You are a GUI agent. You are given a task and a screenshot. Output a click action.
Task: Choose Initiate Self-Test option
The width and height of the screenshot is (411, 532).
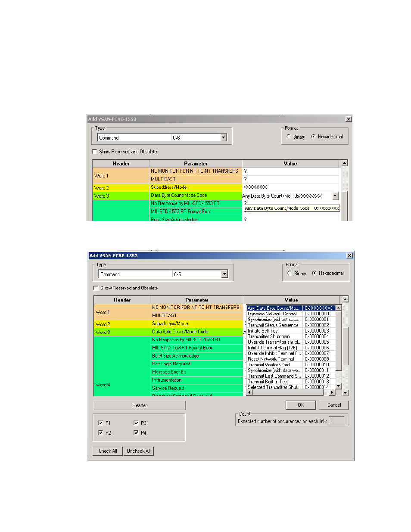[x=291, y=331]
